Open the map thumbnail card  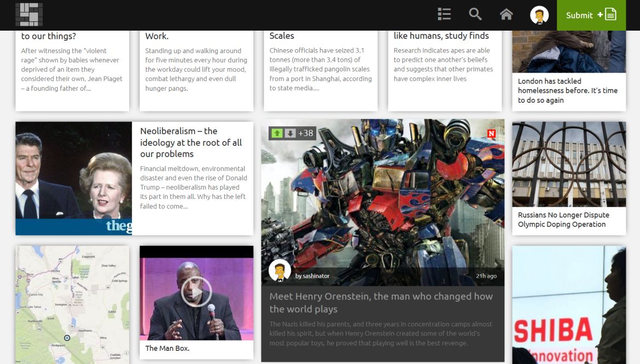click(x=72, y=304)
